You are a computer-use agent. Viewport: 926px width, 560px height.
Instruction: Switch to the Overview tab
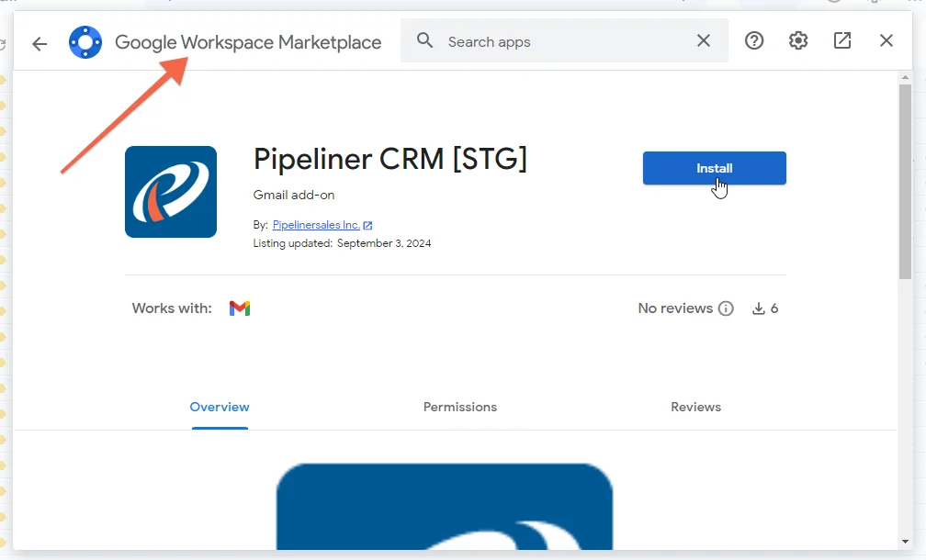tap(220, 408)
